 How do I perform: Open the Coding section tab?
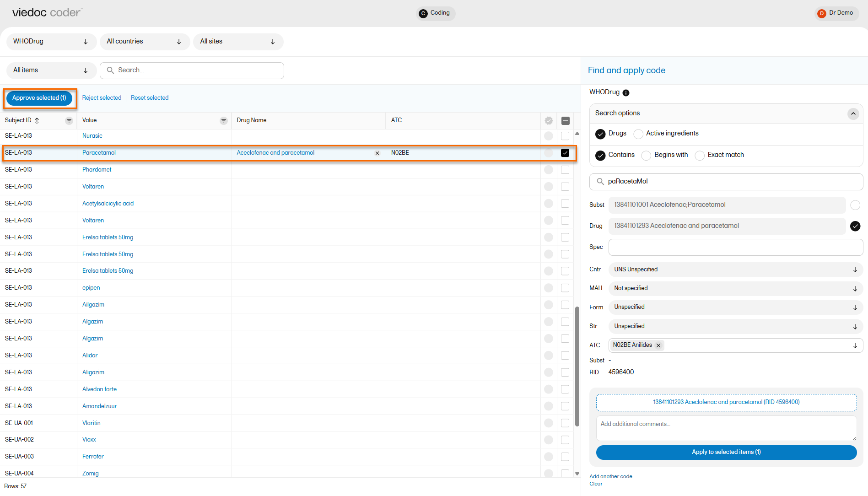[x=435, y=13]
